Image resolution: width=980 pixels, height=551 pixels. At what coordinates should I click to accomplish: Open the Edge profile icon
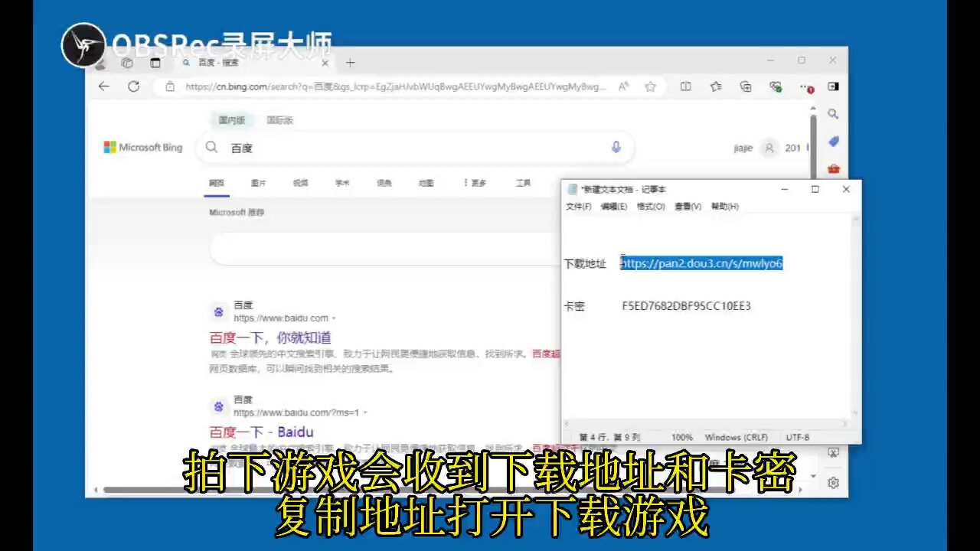point(100,63)
